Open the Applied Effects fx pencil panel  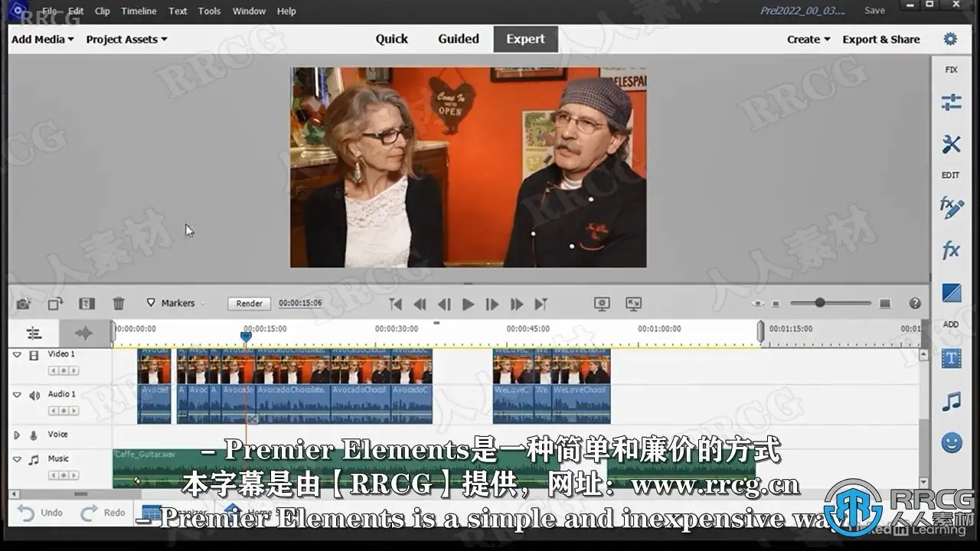tap(951, 207)
